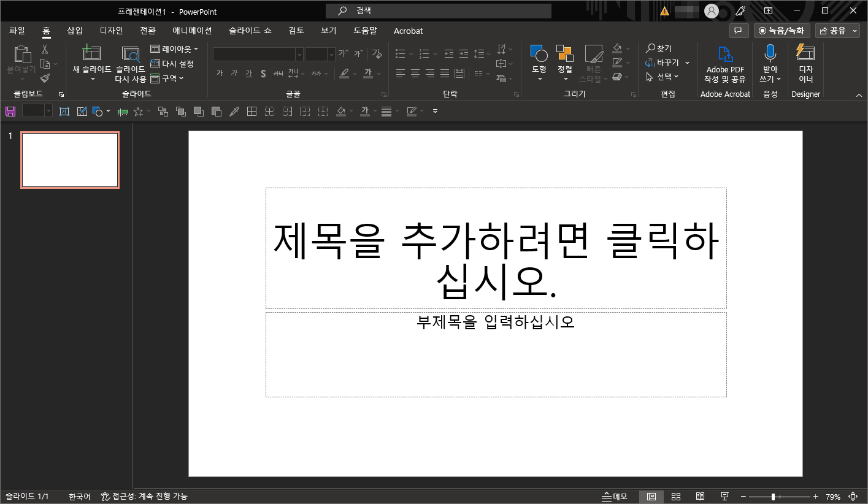Image resolution: width=868 pixels, height=504 pixels.
Task: Click the 다시 설정 (Reset) button
Action: 172,64
